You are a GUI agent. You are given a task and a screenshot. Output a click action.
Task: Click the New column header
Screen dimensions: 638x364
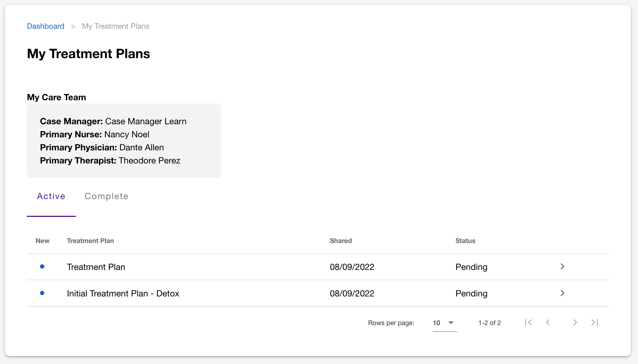tap(43, 241)
